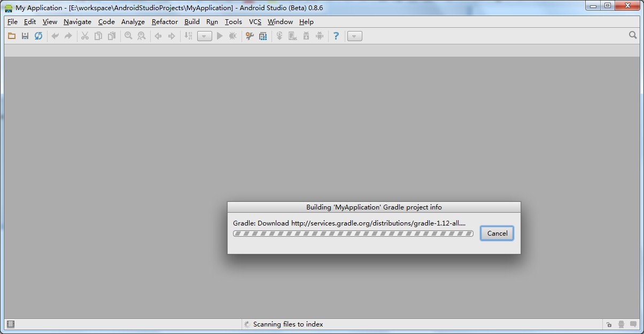
Task: Click the Building 'MyApplication' dialog title
Action: pyautogui.click(x=374, y=207)
